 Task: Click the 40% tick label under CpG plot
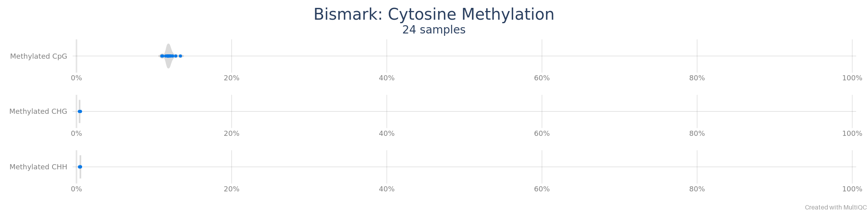[387, 78]
